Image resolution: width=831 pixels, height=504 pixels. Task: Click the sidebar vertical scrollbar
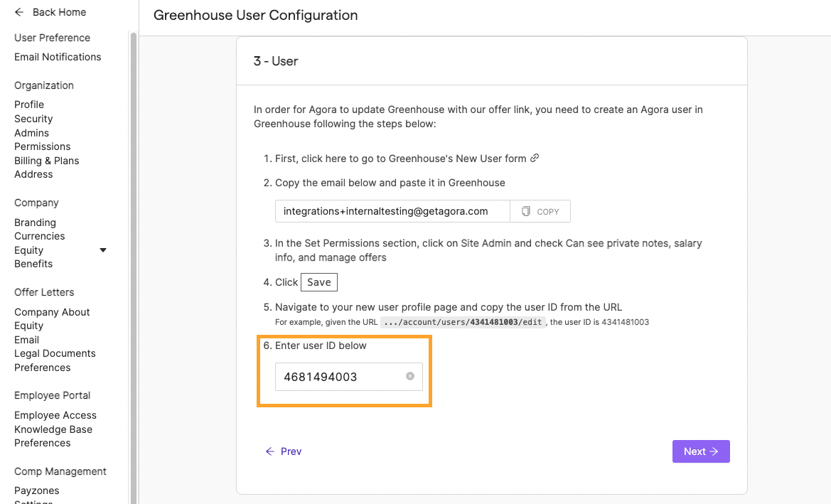pos(134,265)
